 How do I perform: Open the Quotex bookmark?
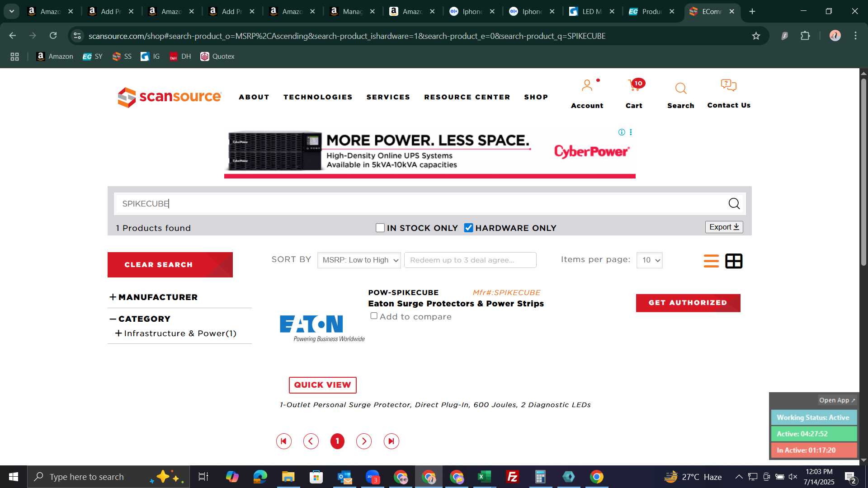pos(217,56)
